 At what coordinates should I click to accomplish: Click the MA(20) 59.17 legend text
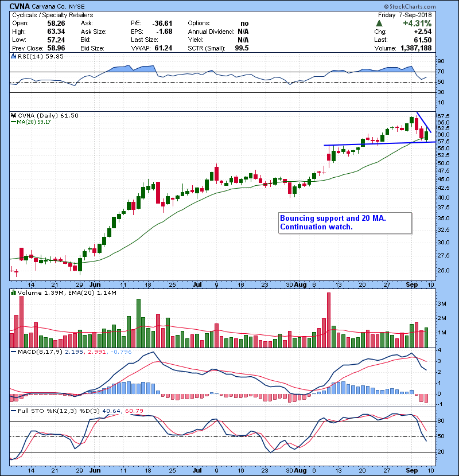tap(34, 122)
